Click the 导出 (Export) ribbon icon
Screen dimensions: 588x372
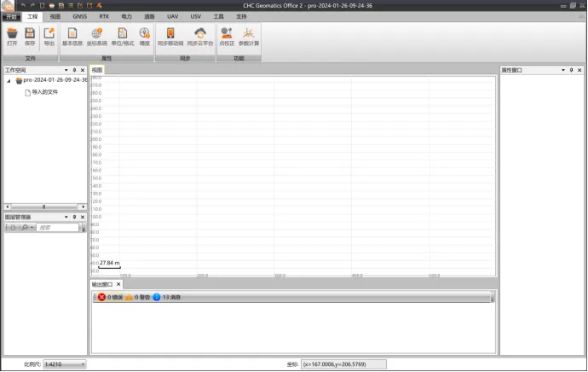[x=49, y=37]
